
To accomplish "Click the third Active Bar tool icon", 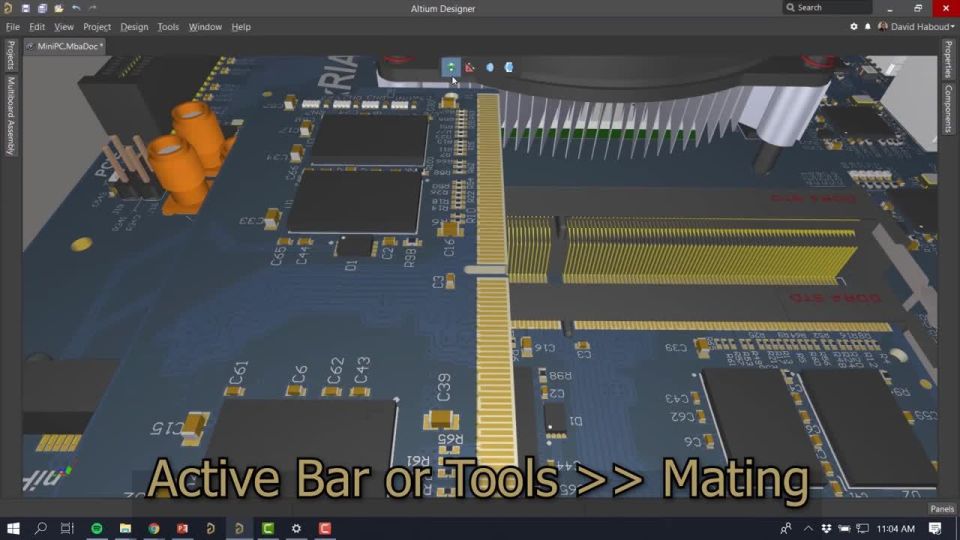I will click(x=490, y=67).
